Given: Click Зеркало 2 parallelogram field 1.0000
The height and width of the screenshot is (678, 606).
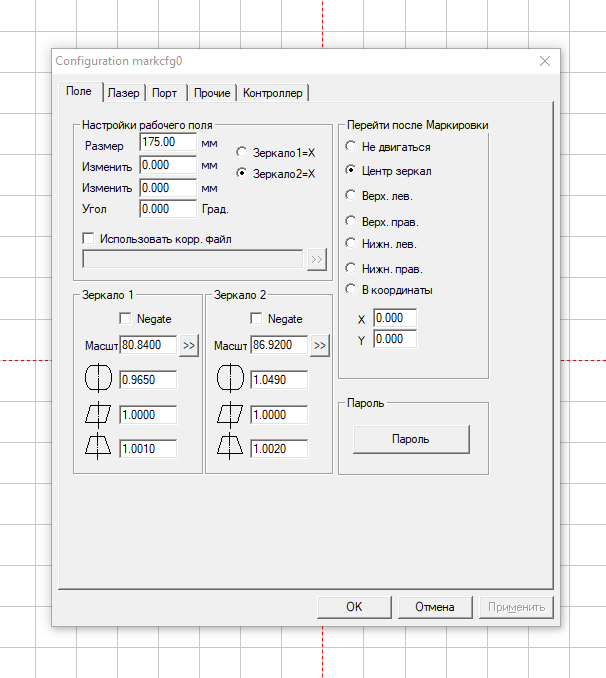Looking at the screenshot, I should pyautogui.click(x=279, y=415).
